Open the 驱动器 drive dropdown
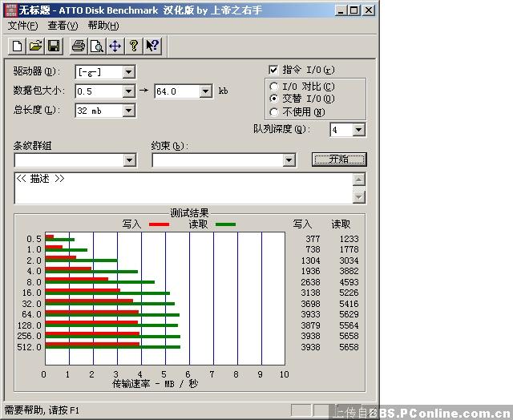 (129, 72)
